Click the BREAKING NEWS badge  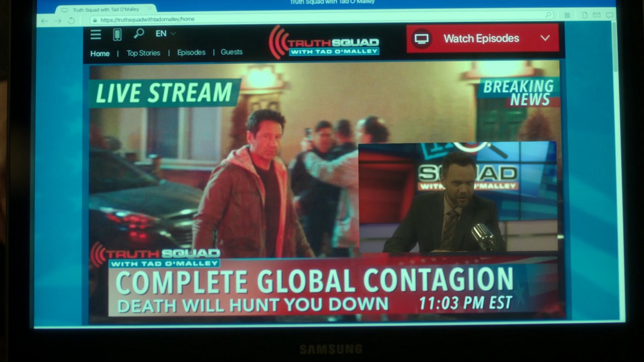[519, 92]
